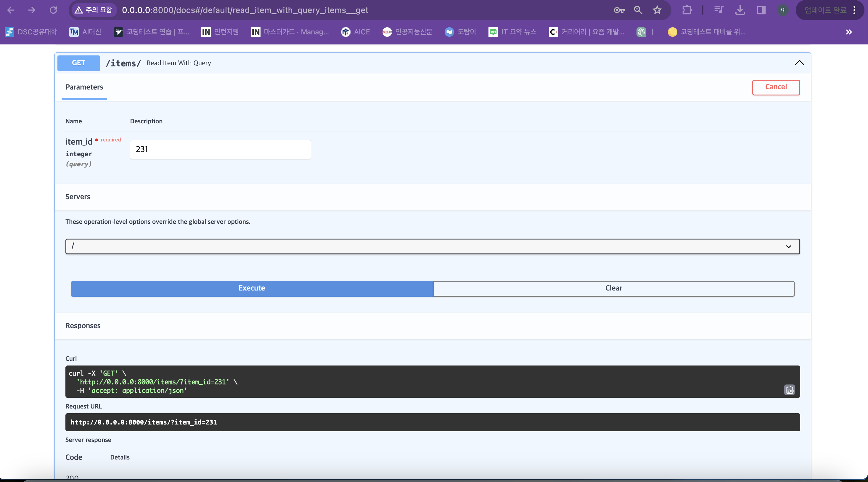Open the password key icon
Viewport: 868px width, 482px height.
pyautogui.click(x=619, y=10)
